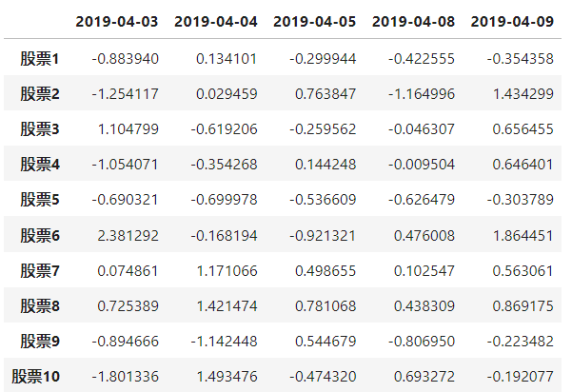Select the 股票9 row label
The height and width of the screenshot is (392, 572).
click(x=39, y=342)
